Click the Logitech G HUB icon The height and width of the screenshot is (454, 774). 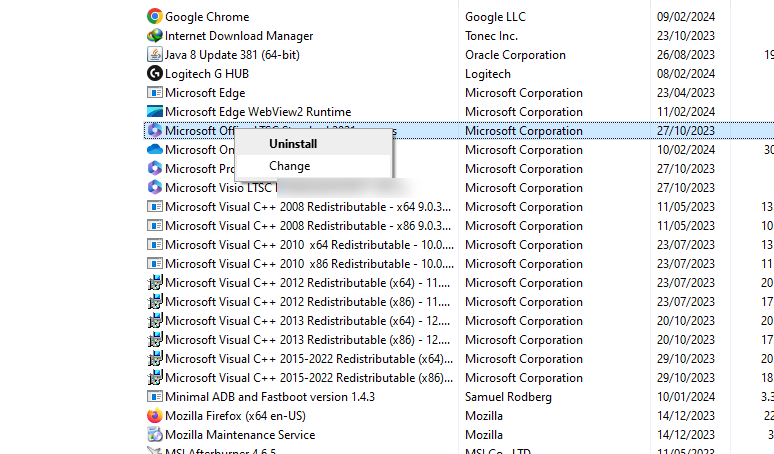pyautogui.click(x=155, y=74)
